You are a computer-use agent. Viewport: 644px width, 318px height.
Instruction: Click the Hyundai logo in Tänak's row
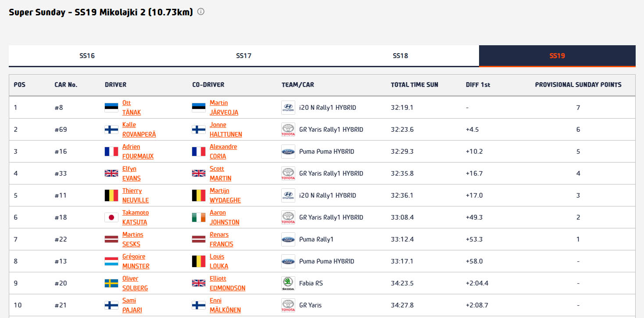click(x=288, y=108)
